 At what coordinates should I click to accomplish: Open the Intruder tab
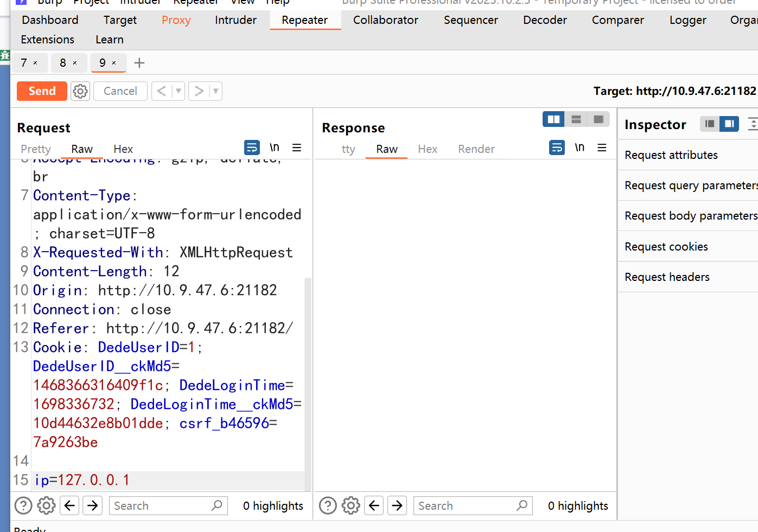point(235,20)
